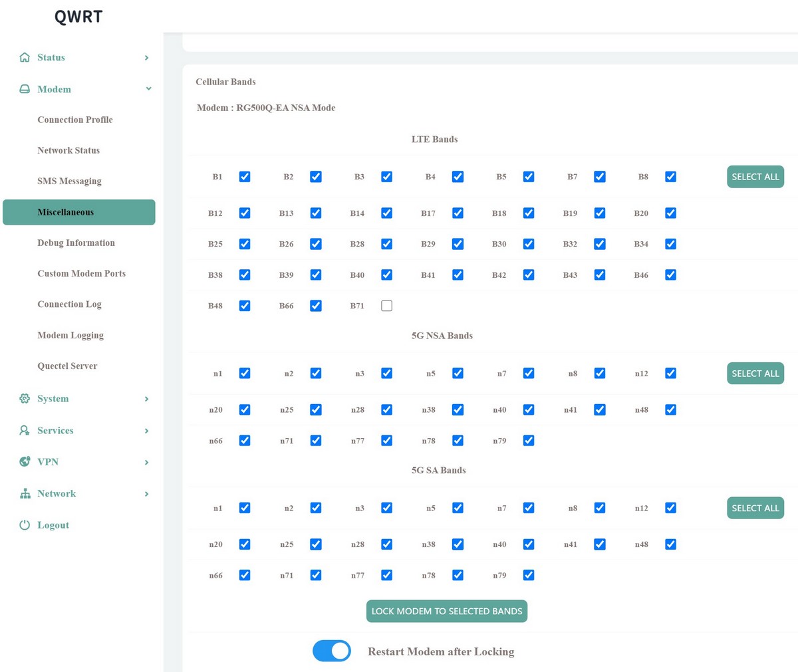
Task: Click the VPN globe icon
Action: pos(25,462)
